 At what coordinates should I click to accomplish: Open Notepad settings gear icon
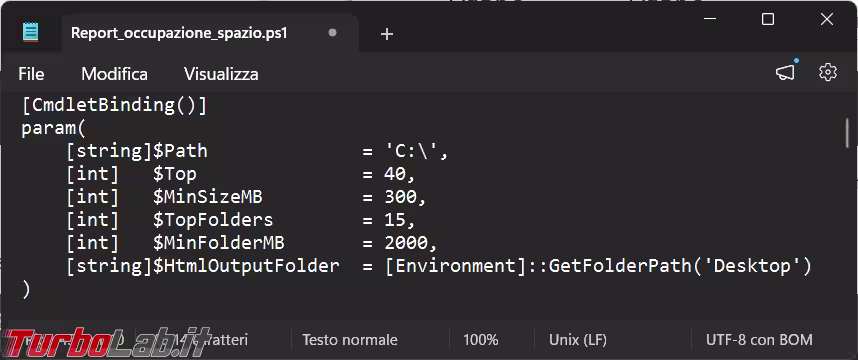[x=828, y=72]
